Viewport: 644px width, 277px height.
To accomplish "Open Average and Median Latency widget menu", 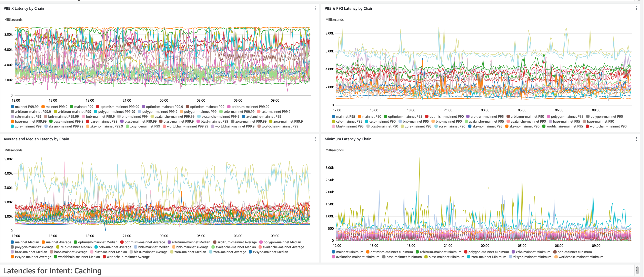I will (315, 139).
